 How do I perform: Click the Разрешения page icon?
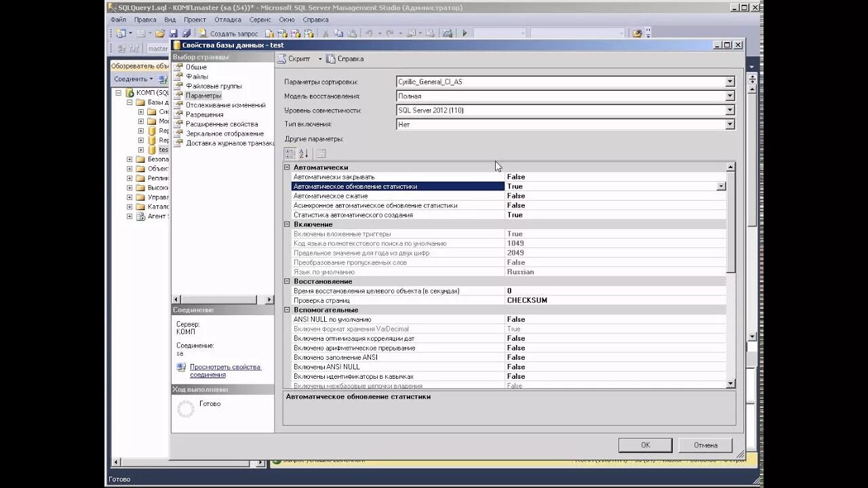(179, 115)
